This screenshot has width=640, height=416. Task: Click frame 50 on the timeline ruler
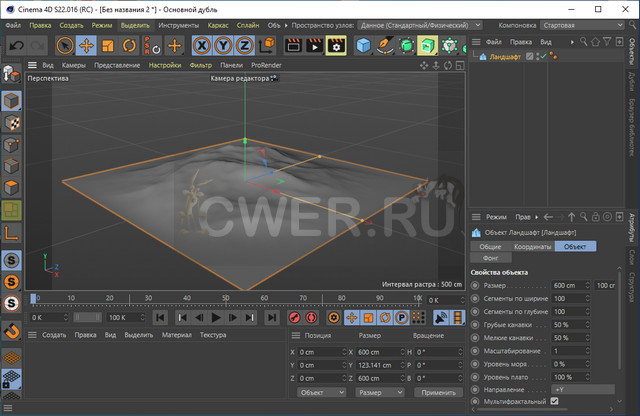tap(226, 298)
